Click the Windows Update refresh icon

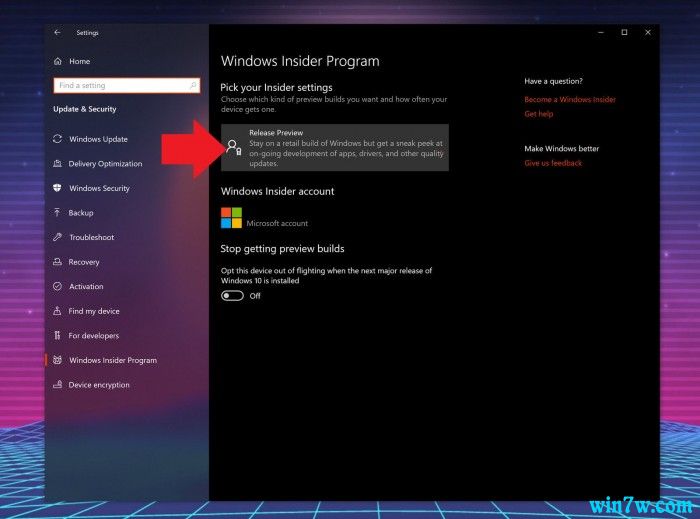point(57,139)
